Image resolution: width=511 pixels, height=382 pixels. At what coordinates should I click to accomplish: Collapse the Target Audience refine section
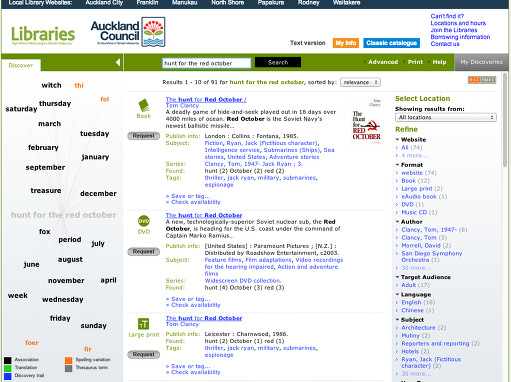pos(397,277)
